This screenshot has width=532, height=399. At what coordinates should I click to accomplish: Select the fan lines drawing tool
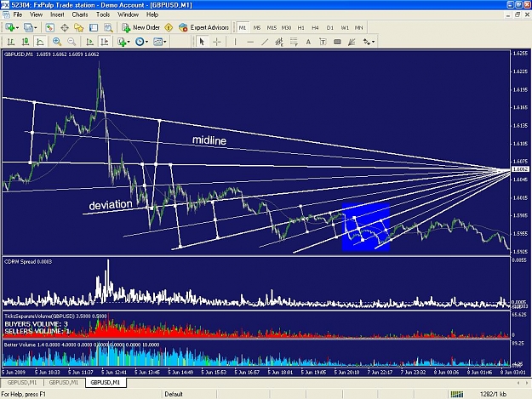pos(352,42)
